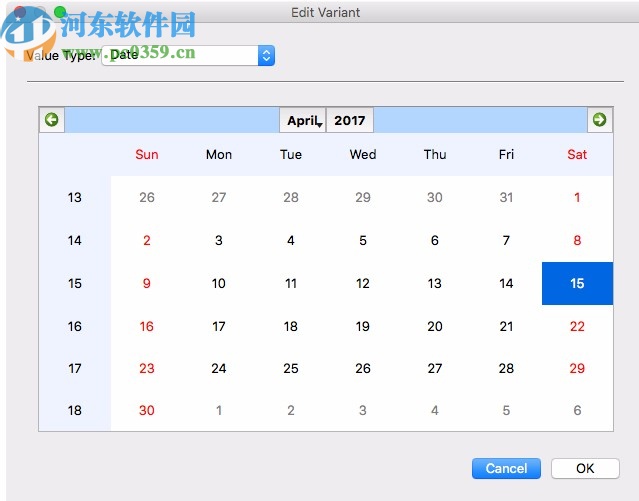Select Saturday April 29
Image resolution: width=639 pixels, height=501 pixels.
tap(577, 369)
